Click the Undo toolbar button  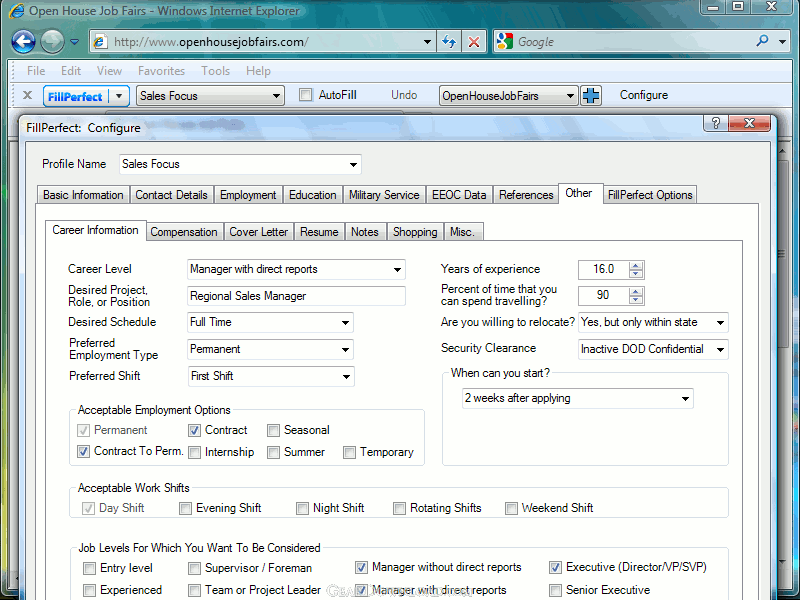point(404,96)
